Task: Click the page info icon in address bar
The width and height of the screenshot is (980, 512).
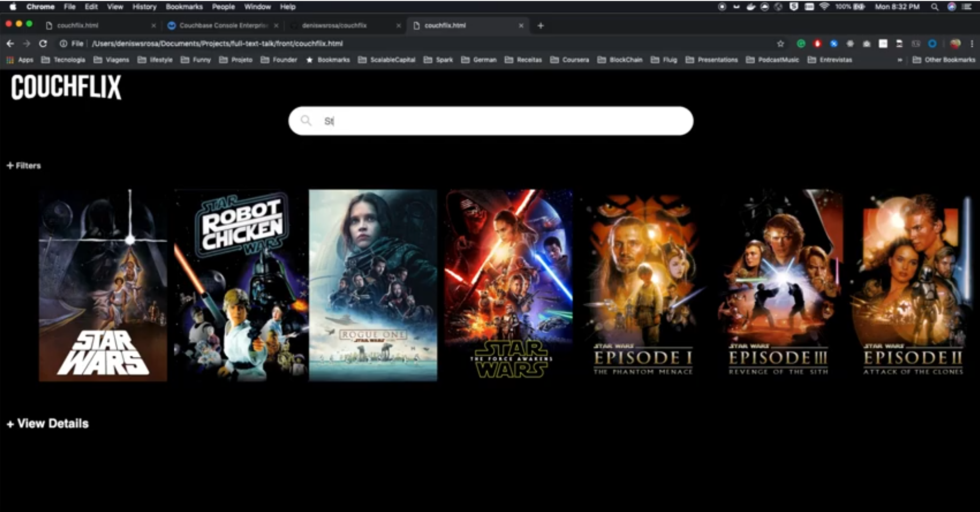Action: (x=63, y=44)
